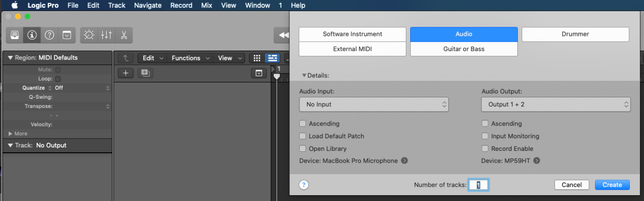The width and height of the screenshot is (644, 201).
Task: Toggle the Toolbar display button
Action: (x=67, y=35)
